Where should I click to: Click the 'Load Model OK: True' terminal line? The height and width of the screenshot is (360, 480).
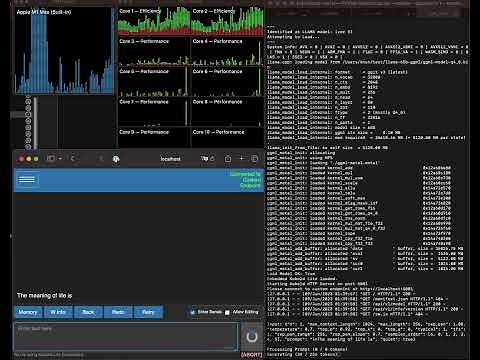(291, 274)
